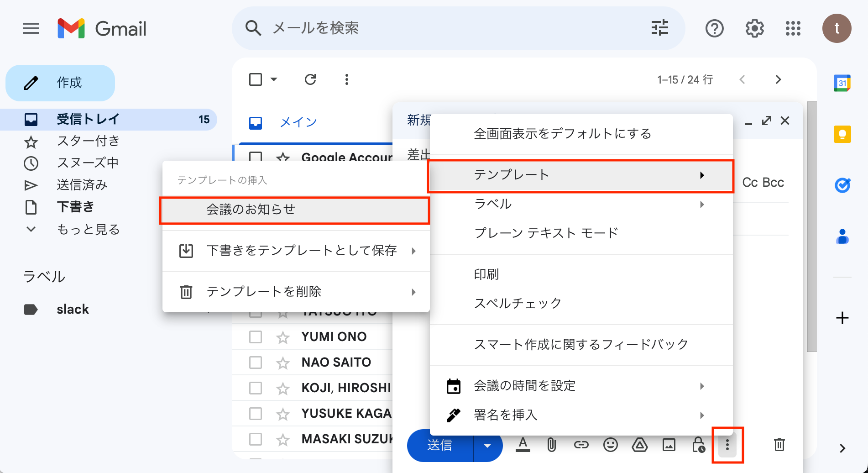Open the account avatar 't'
868x473 pixels.
pos(837,28)
